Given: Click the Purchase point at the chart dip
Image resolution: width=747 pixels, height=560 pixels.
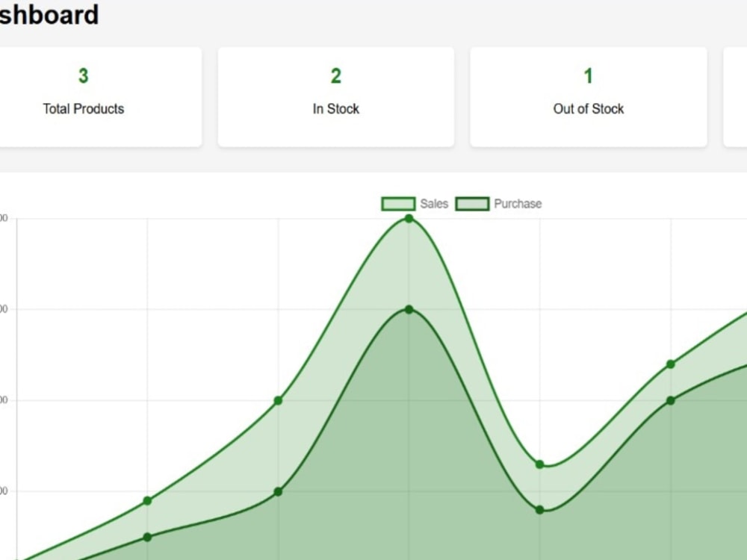Looking at the screenshot, I should 539,510.
